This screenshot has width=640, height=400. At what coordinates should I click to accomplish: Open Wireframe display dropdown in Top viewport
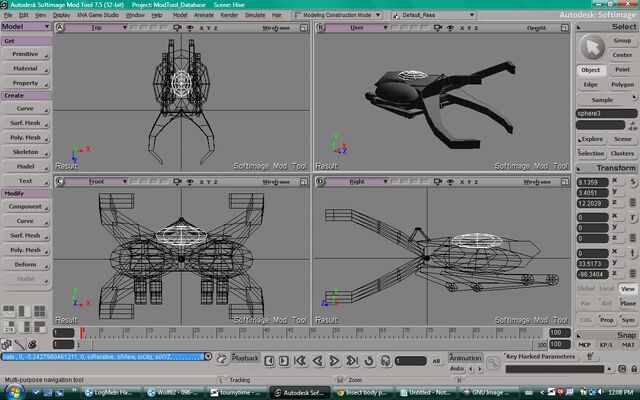(x=276, y=28)
